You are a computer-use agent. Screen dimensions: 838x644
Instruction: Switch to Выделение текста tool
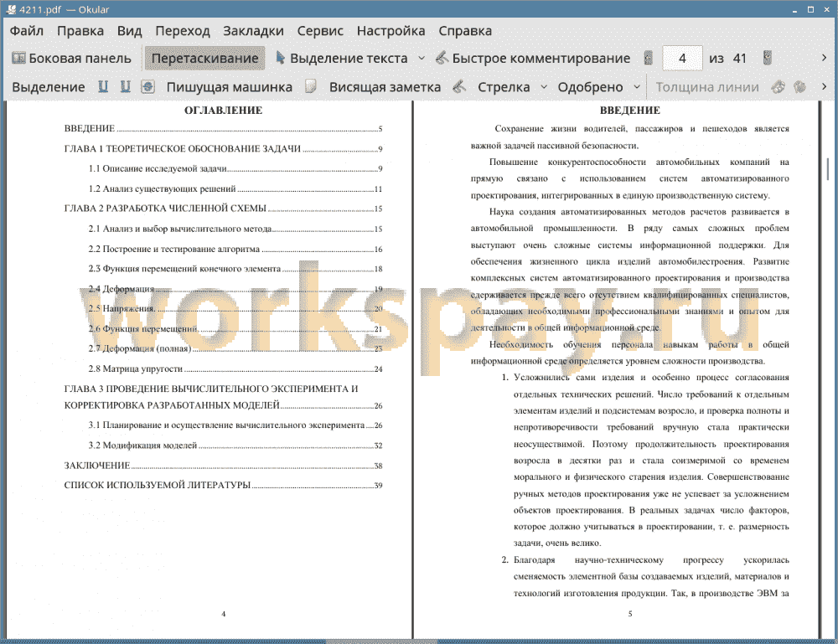342,59
